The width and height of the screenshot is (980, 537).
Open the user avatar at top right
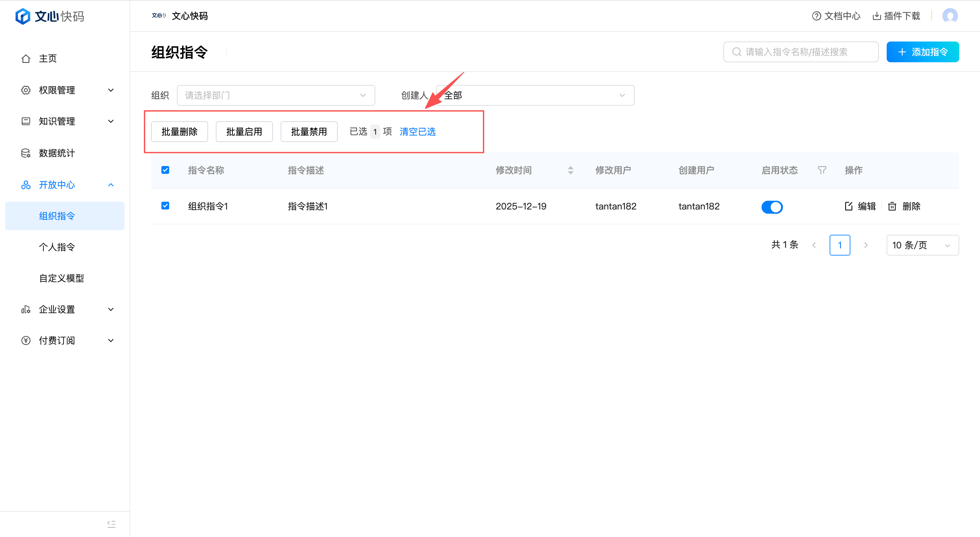point(950,16)
